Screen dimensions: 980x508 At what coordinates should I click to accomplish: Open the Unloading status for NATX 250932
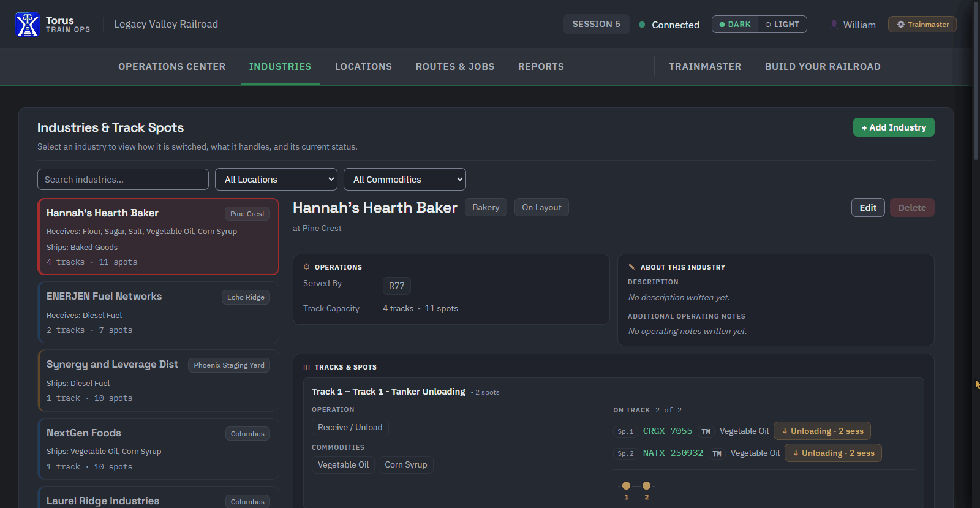point(833,453)
